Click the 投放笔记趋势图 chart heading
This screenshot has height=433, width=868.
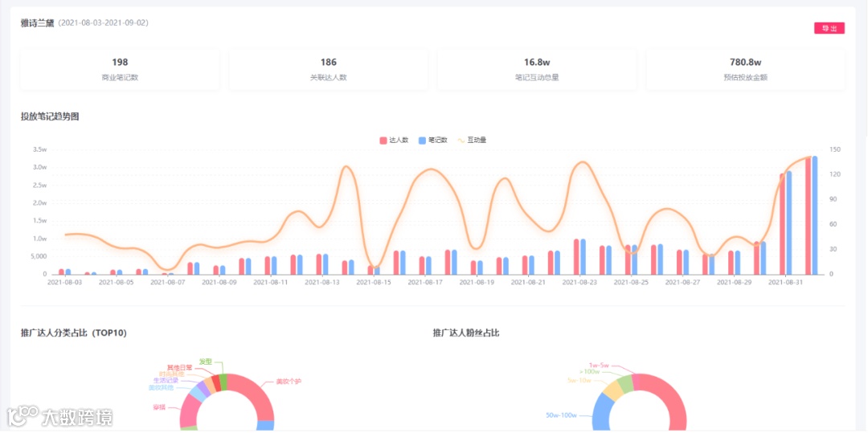50,116
